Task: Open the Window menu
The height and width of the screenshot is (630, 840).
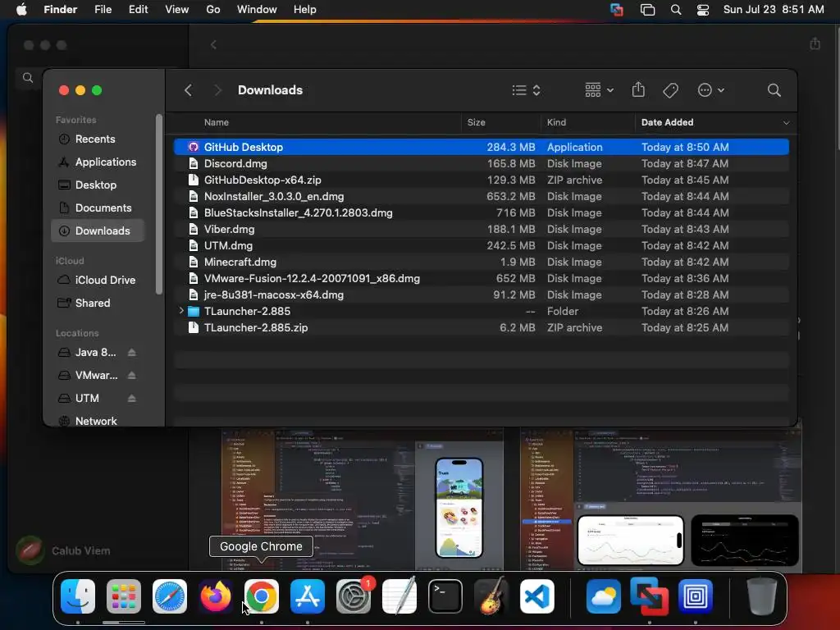Action: (x=257, y=10)
